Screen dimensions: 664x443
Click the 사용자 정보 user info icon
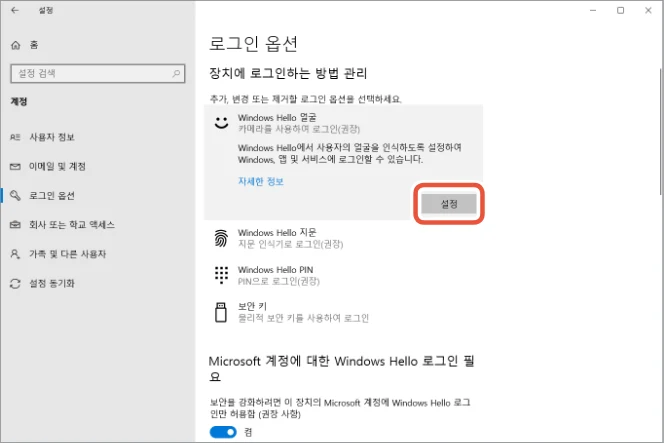pyautogui.click(x=15, y=137)
